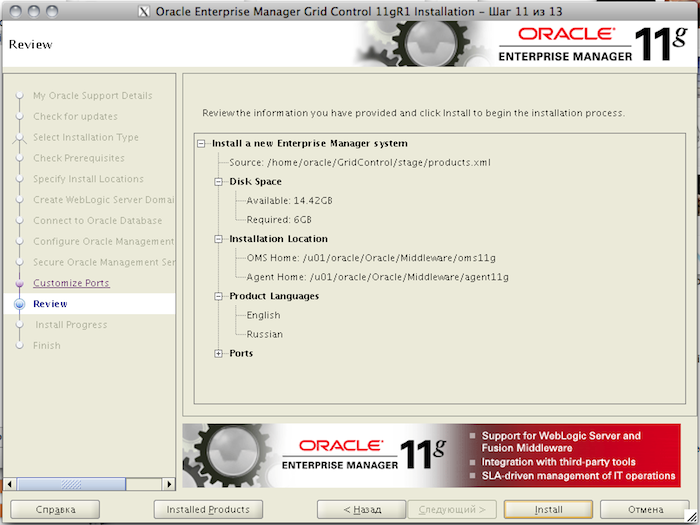This screenshot has width=700, height=525.
Task: Collapse the Install a new Enterprise Manager system node
Action: click(201, 144)
